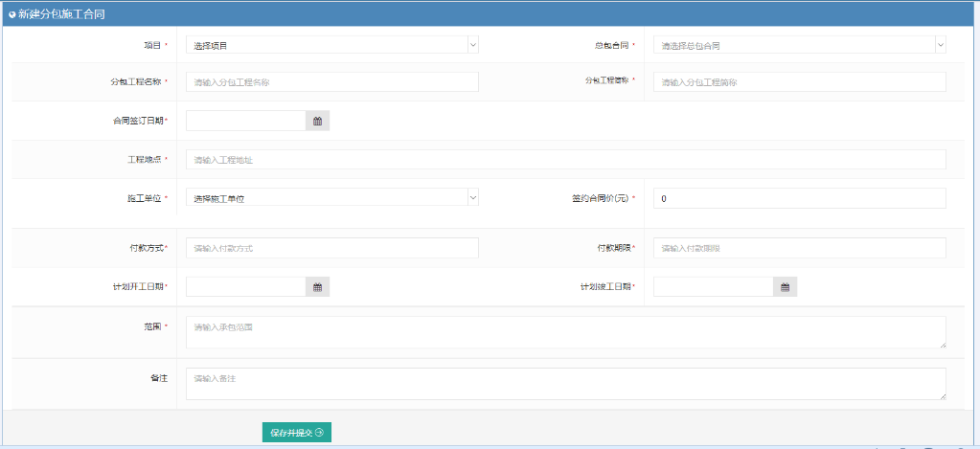
Task: Focus the 分包工程名称 input field
Action: 331,82
